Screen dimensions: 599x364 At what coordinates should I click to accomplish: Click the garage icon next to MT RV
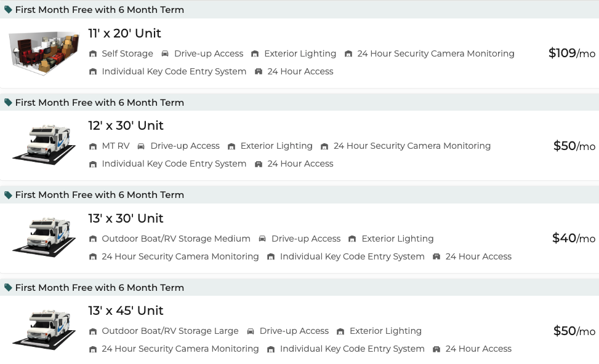pyautogui.click(x=93, y=146)
